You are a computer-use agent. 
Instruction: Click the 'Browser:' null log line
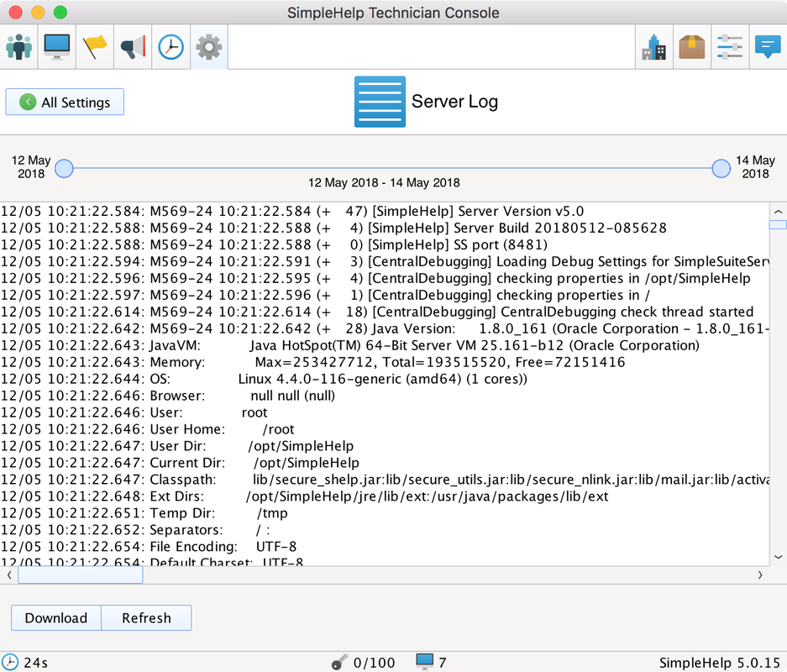tap(168, 396)
